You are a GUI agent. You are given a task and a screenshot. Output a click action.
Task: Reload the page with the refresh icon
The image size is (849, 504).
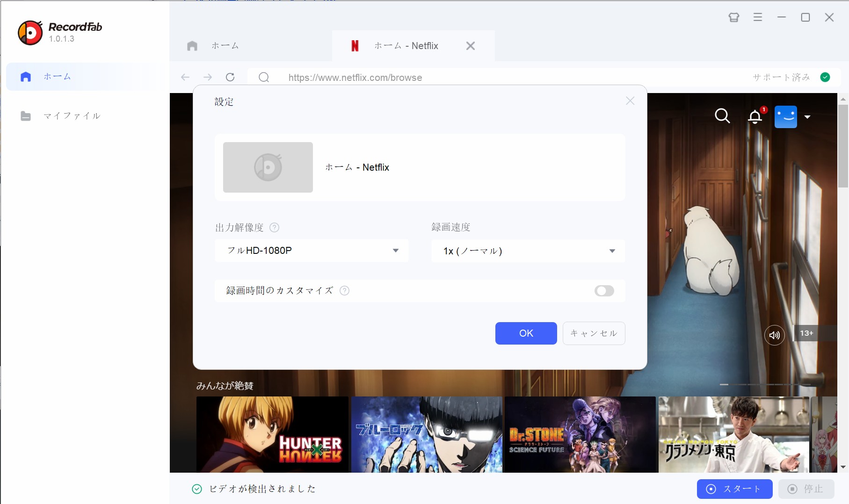pyautogui.click(x=230, y=77)
